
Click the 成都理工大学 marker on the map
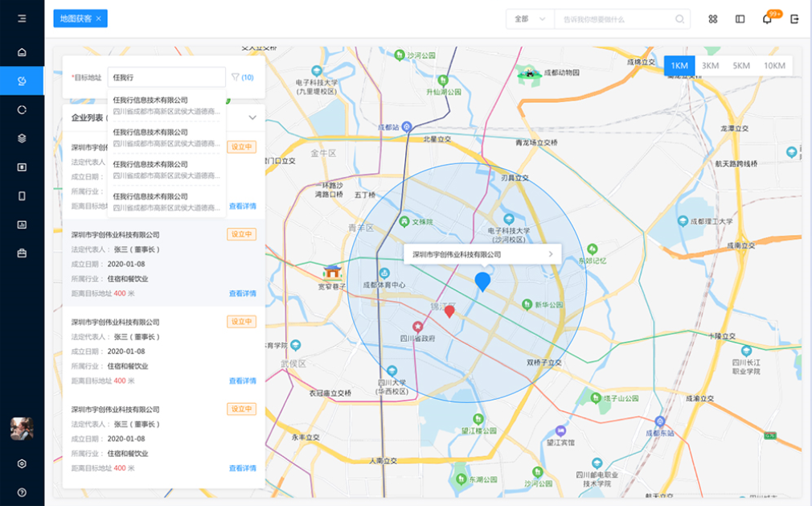[x=683, y=221]
